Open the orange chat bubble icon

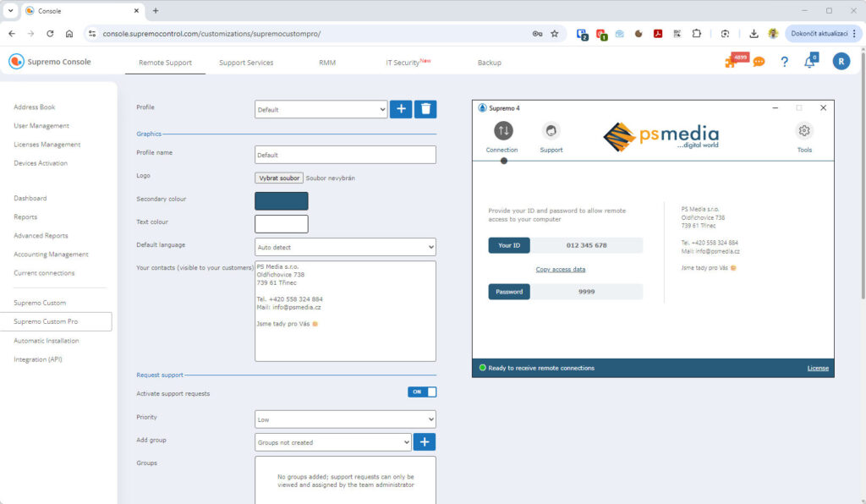click(759, 62)
